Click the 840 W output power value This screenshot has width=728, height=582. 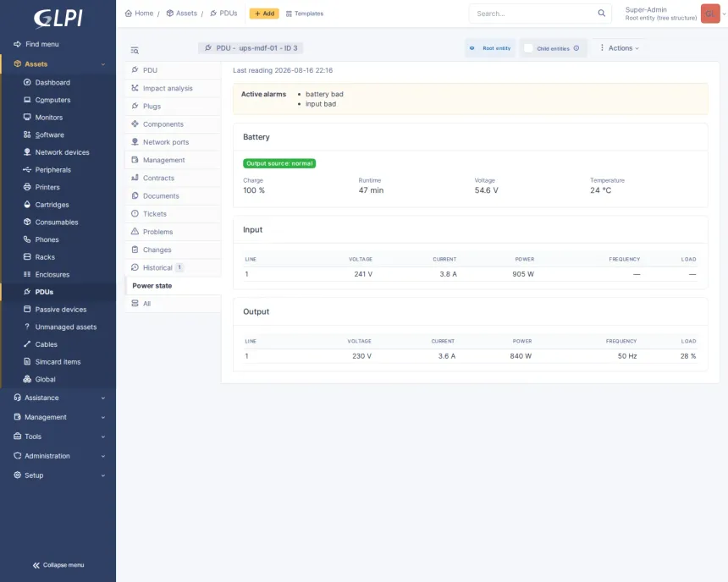coord(521,356)
